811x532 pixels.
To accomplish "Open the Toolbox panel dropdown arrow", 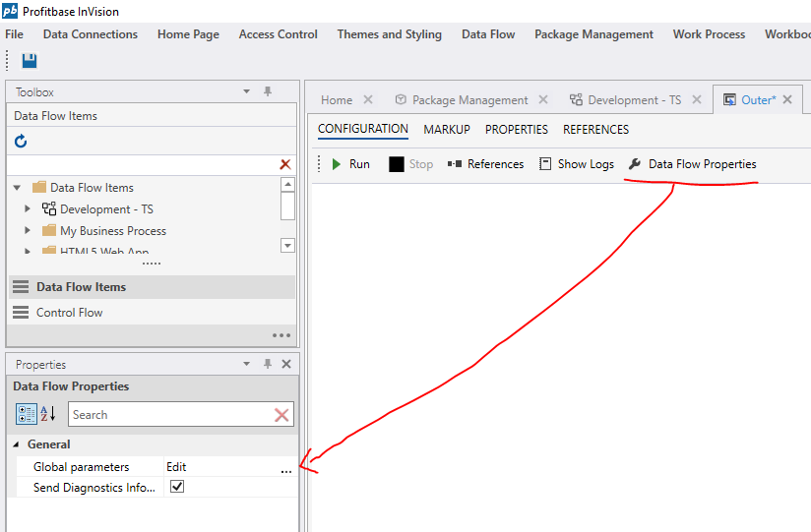I will [247, 91].
